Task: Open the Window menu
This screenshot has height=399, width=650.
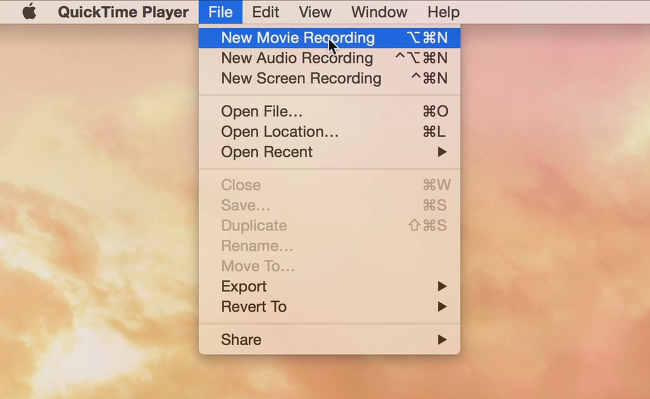Action: click(x=379, y=12)
